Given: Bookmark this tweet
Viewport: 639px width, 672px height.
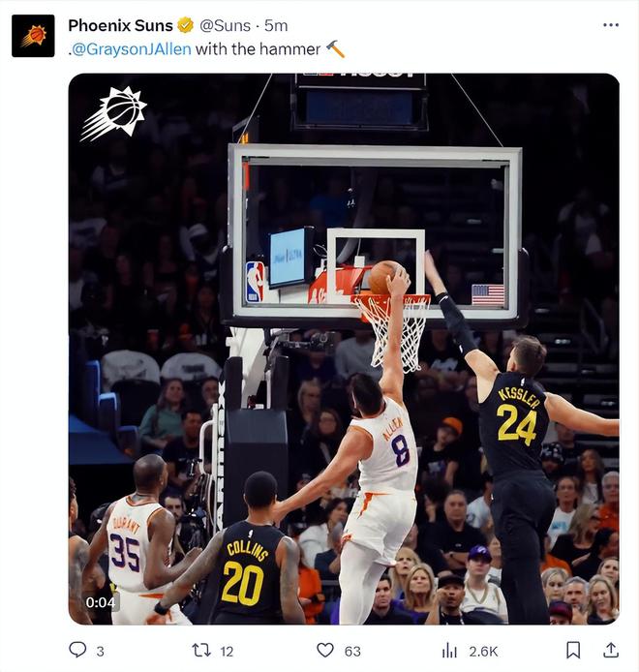Looking at the screenshot, I should (x=573, y=650).
